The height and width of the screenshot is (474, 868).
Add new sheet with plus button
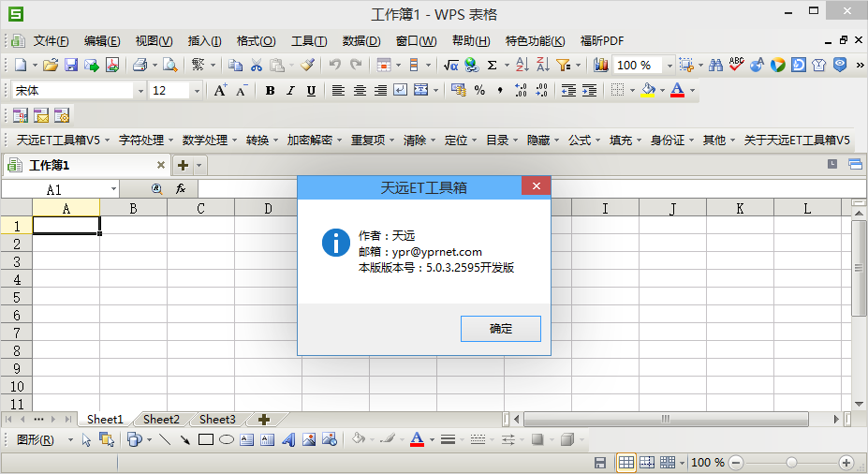click(264, 419)
